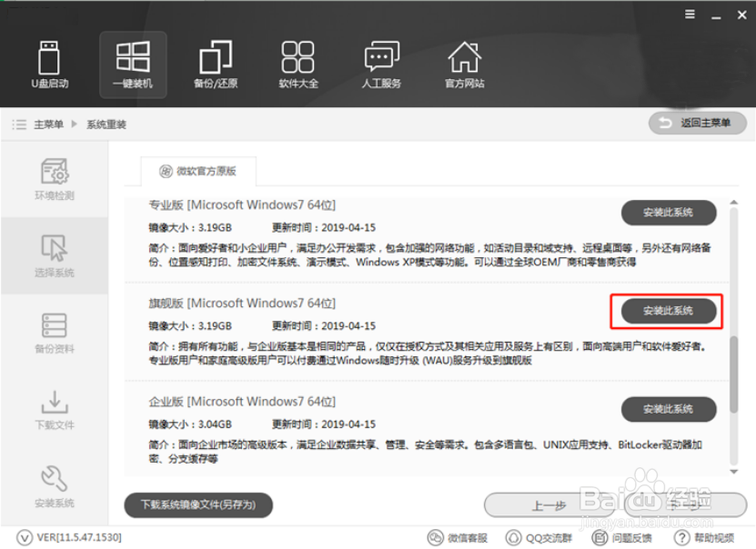
Task: Open QQ交流群 group link
Action: pyautogui.click(x=539, y=537)
